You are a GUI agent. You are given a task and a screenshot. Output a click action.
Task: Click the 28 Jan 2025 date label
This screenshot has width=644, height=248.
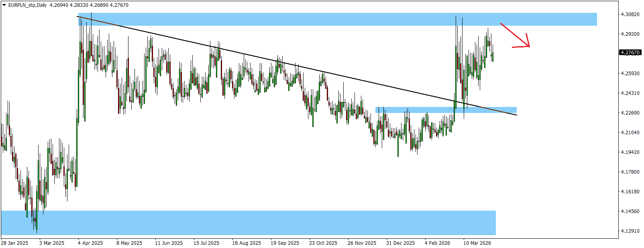point(14,243)
